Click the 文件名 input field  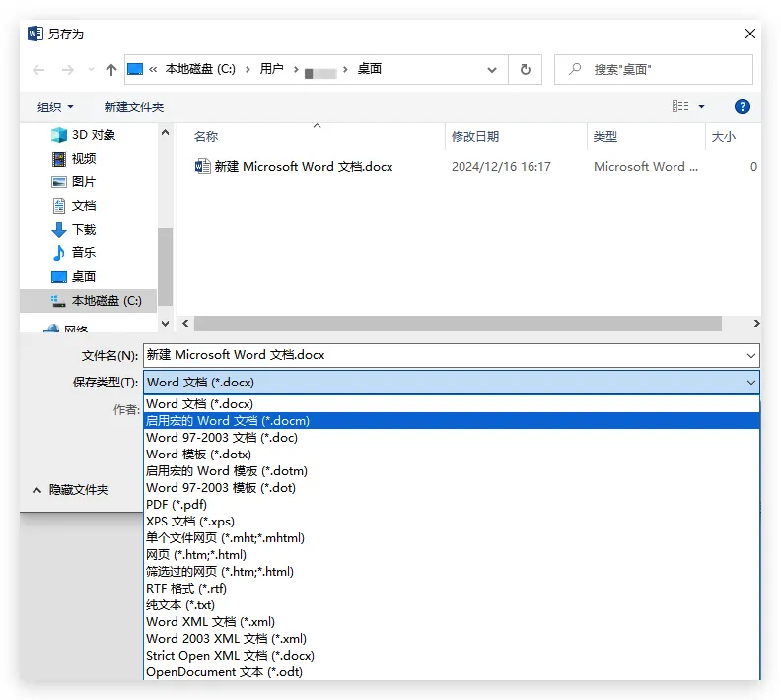[444, 355]
